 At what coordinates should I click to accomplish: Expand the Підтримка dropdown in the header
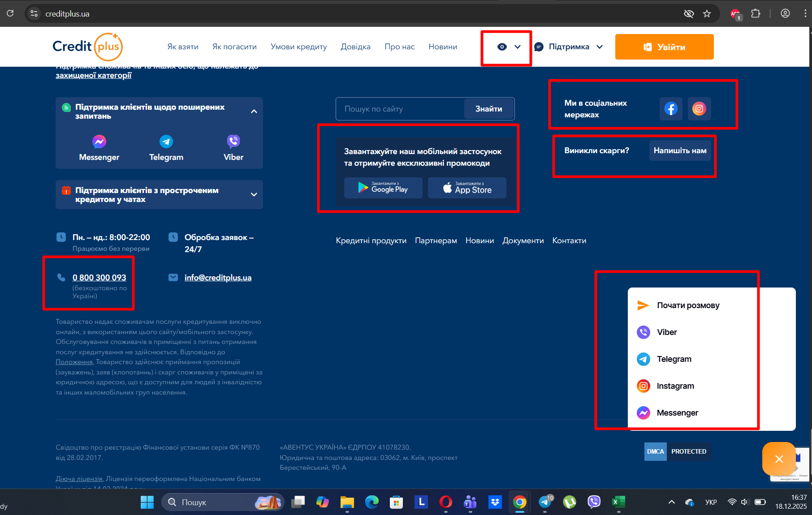569,47
